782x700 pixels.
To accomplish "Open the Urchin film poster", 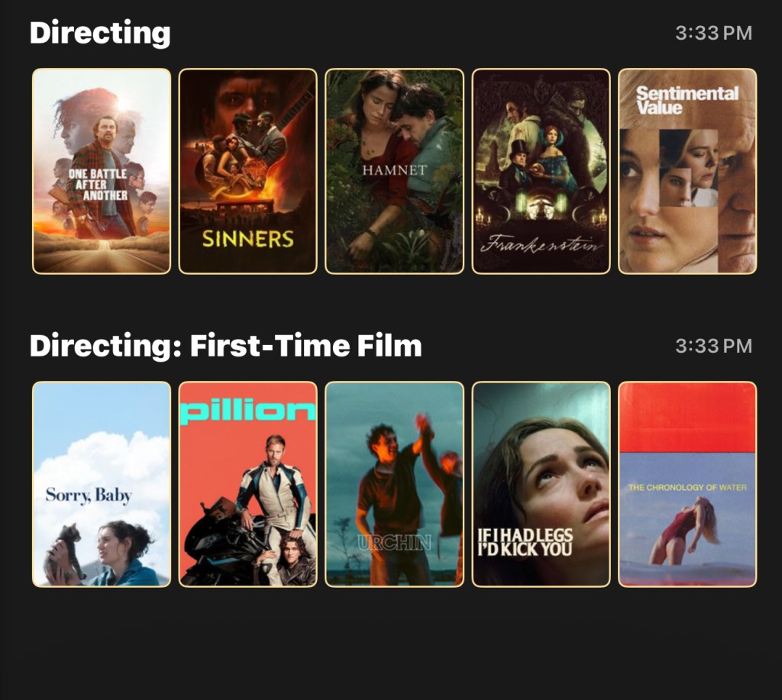I will click(x=395, y=484).
